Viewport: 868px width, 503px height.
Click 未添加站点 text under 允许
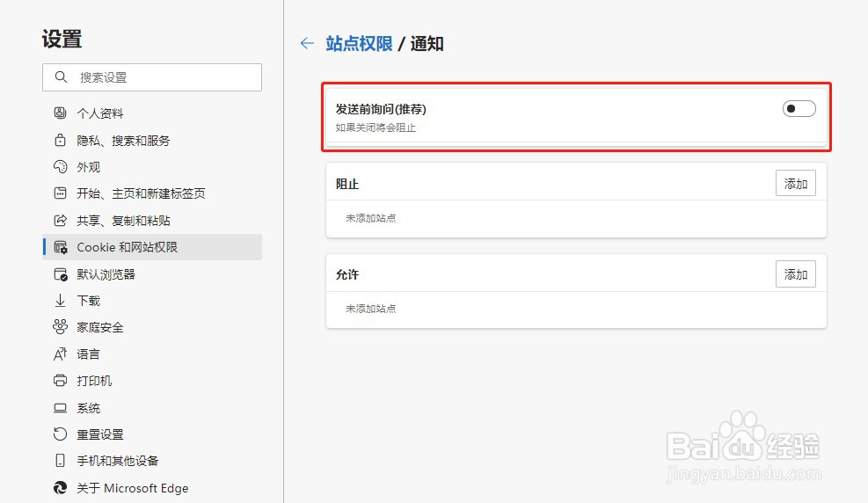coord(371,309)
